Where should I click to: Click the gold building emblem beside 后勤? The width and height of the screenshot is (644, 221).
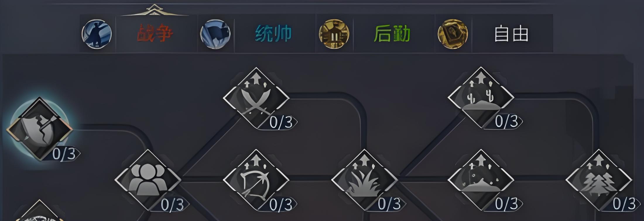click(x=334, y=34)
